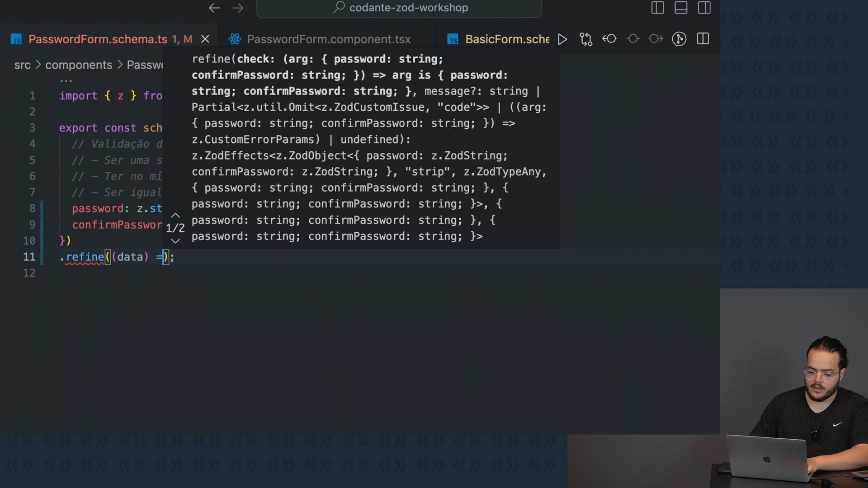Screen dimensions: 868x488
Task: Split the editor to the right
Action: tap(703, 39)
